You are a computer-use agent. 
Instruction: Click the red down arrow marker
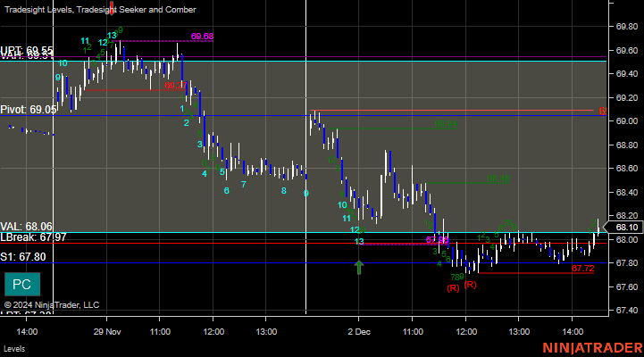click(x=112, y=8)
